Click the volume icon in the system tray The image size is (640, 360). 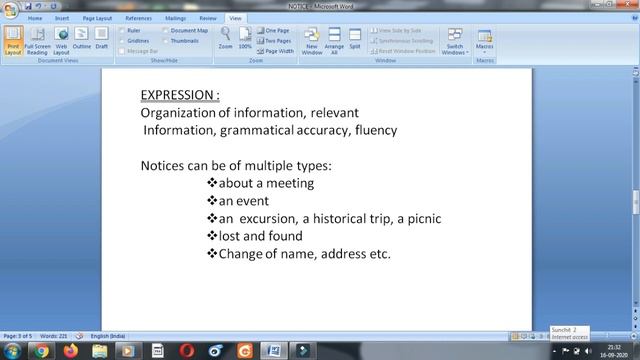pos(588,351)
